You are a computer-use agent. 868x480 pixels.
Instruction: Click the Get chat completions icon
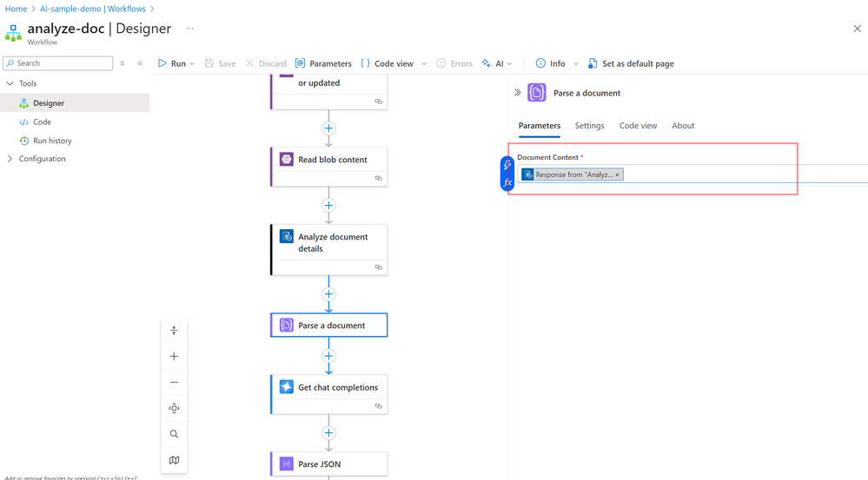286,387
